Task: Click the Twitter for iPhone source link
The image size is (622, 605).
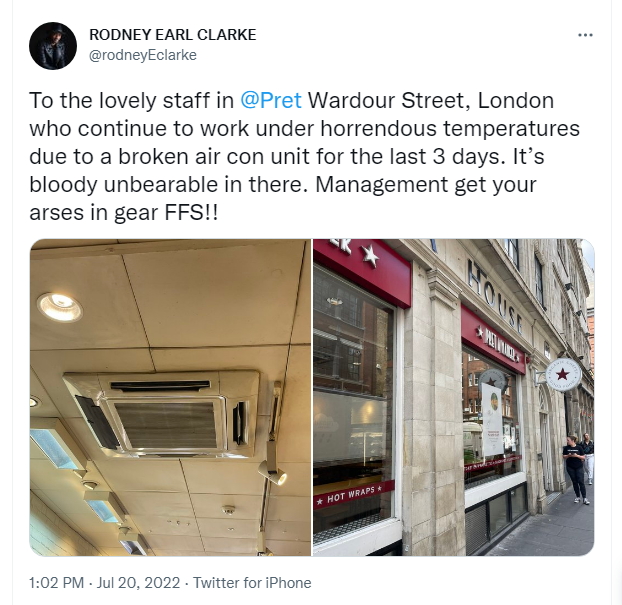Action: pos(252,583)
